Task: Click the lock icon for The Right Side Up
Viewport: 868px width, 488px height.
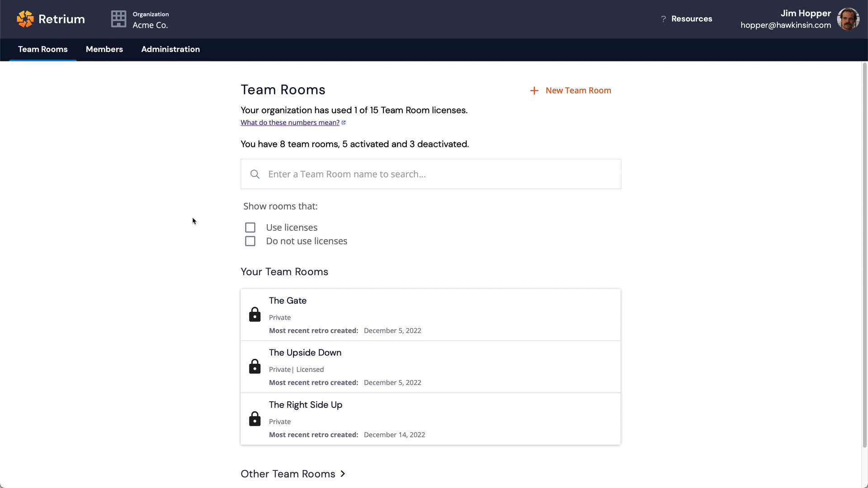Action: tap(255, 419)
